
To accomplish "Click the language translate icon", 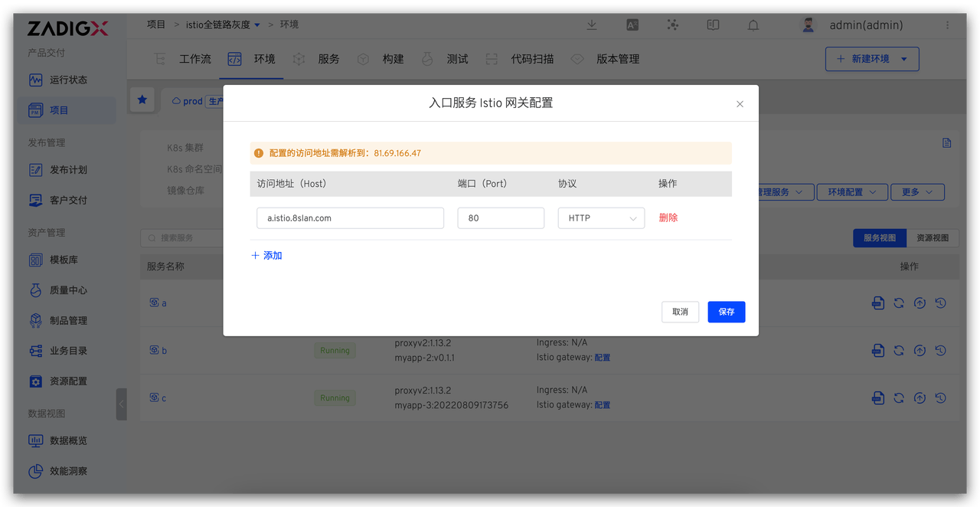I will (x=632, y=25).
